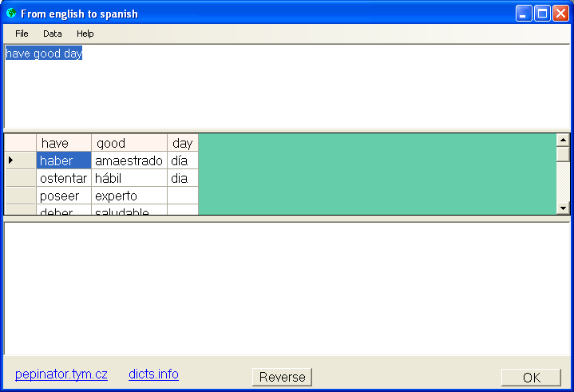Select the unaccented 'dia' cell in second row
This screenshot has width=574, height=392.
[183, 178]
